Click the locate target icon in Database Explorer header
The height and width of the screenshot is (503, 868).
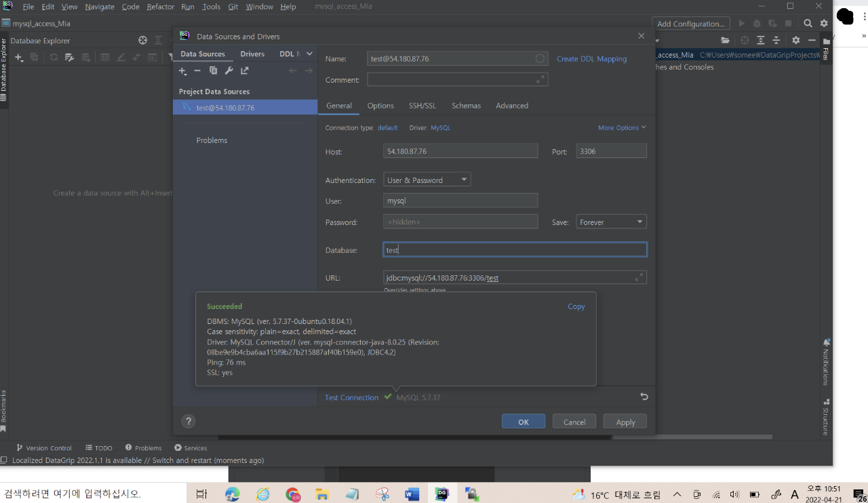142,41
